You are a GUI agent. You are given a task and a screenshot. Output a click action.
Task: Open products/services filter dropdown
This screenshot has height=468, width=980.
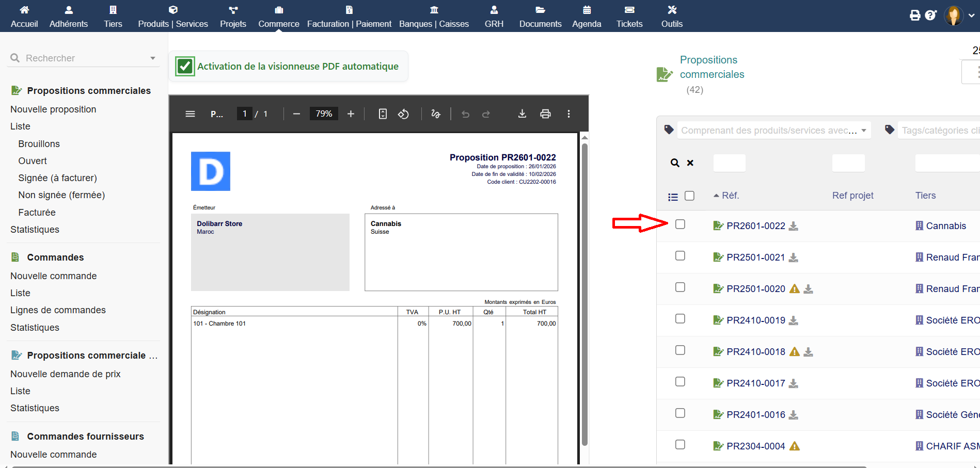(864, 131)
